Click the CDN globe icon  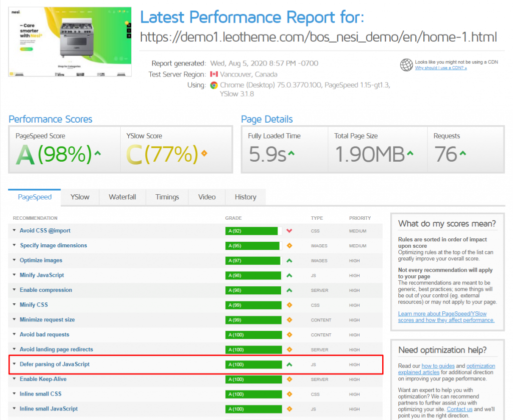pos(406,65)
